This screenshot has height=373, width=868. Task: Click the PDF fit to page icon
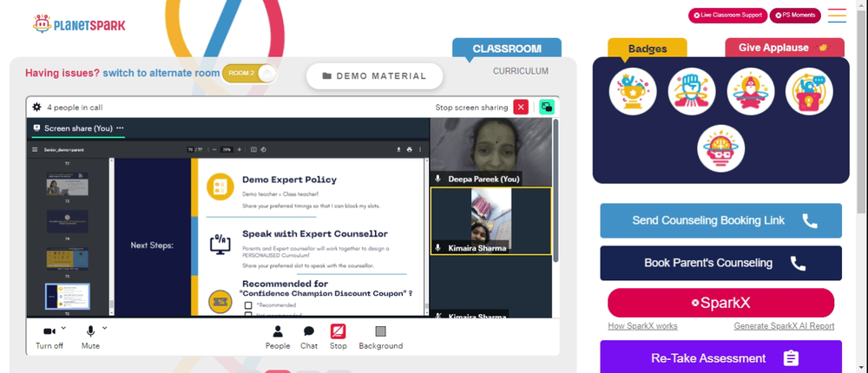click(x=253, y=149)
